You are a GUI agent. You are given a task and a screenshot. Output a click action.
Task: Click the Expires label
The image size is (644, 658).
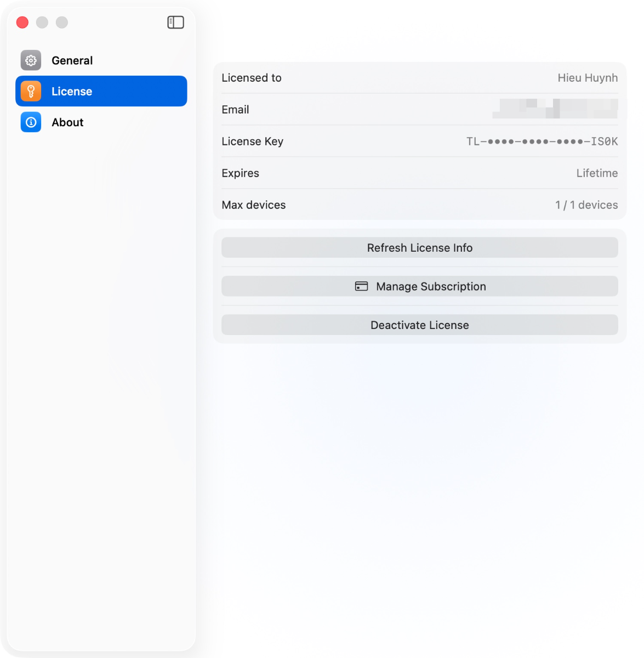[x=241, y=173]
